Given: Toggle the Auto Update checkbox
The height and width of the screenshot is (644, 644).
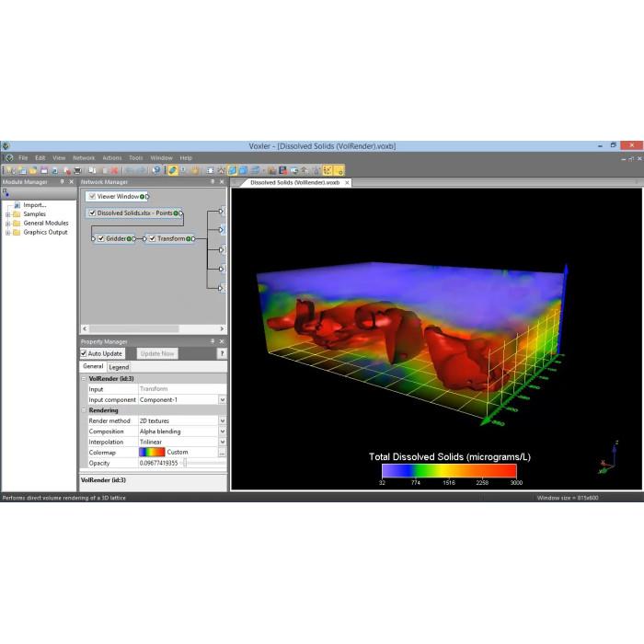Looking at the screenshot, I should point(85,353).
